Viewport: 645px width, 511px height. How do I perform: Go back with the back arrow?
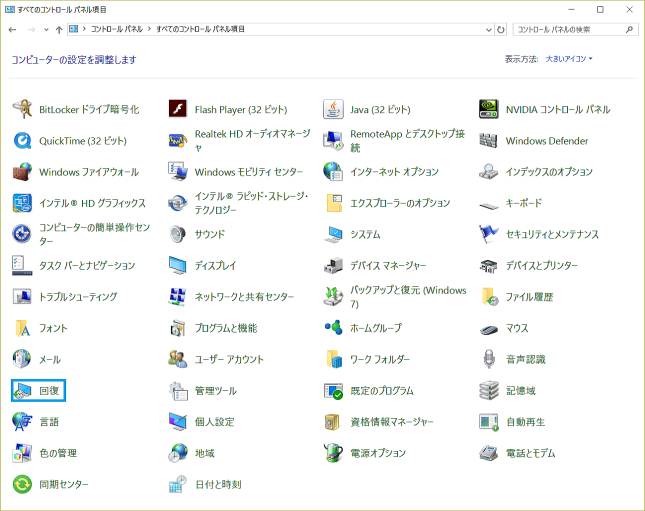pyautogui.click(x=12, y=30)
